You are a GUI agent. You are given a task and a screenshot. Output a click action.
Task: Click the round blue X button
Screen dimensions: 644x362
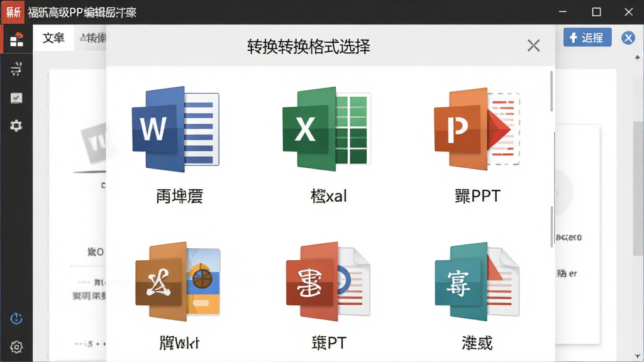coord(628,38)
